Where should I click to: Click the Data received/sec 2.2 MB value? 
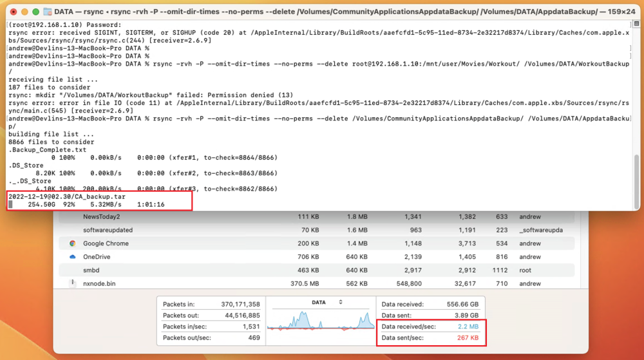[468, 327]
